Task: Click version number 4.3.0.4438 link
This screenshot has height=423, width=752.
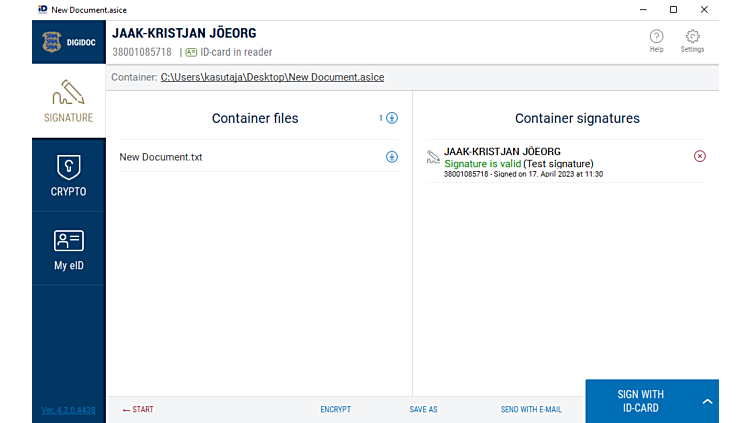Action: (68, 410)
